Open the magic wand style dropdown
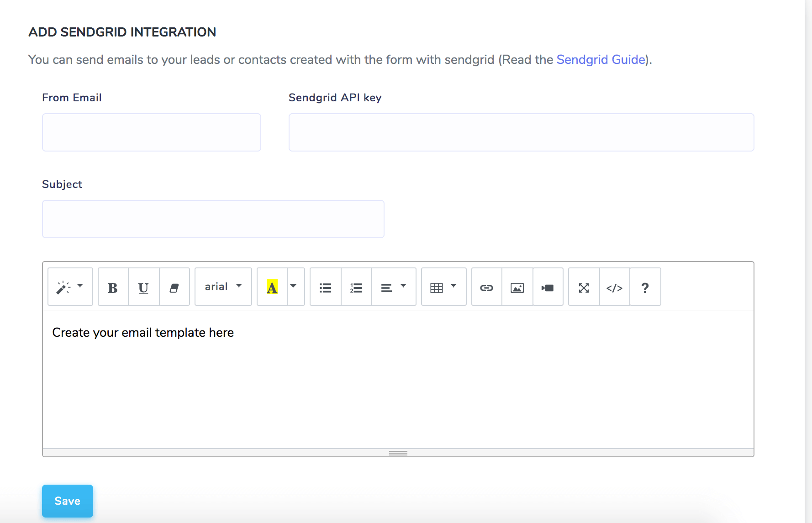Image resolution: width=812 pixels, height=523 pixels. (x=70, y=287)
